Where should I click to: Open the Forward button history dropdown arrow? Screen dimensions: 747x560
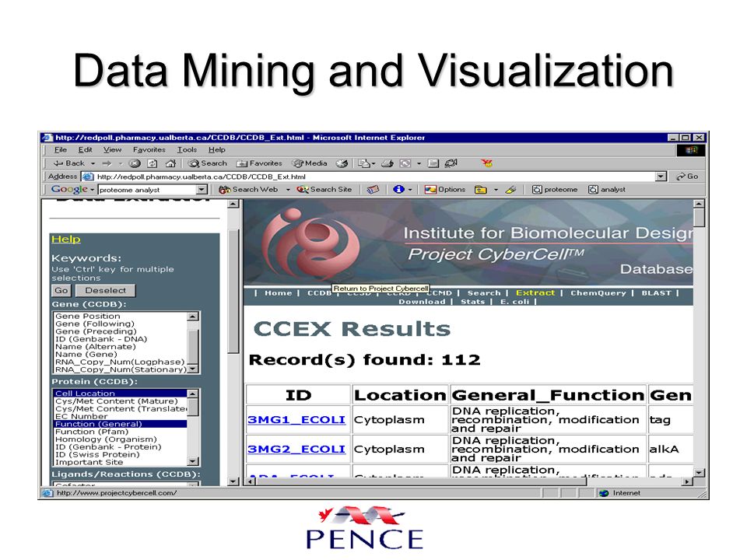point(121,163)
